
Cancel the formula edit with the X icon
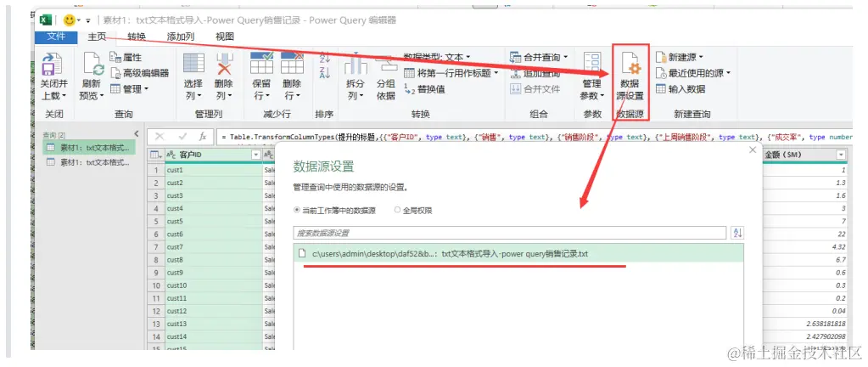[160, 137]
